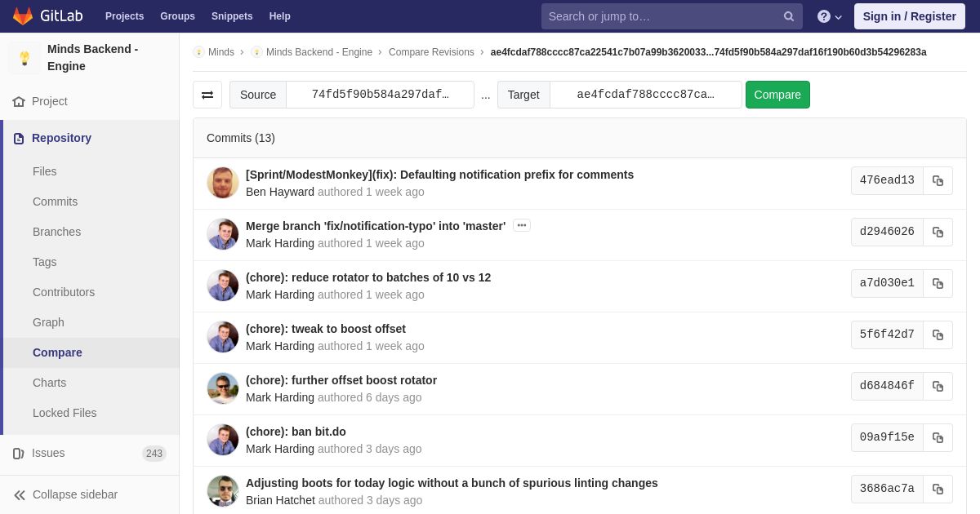
Task: Open commit 09a9f15e hash link
Action: [887, 438]
